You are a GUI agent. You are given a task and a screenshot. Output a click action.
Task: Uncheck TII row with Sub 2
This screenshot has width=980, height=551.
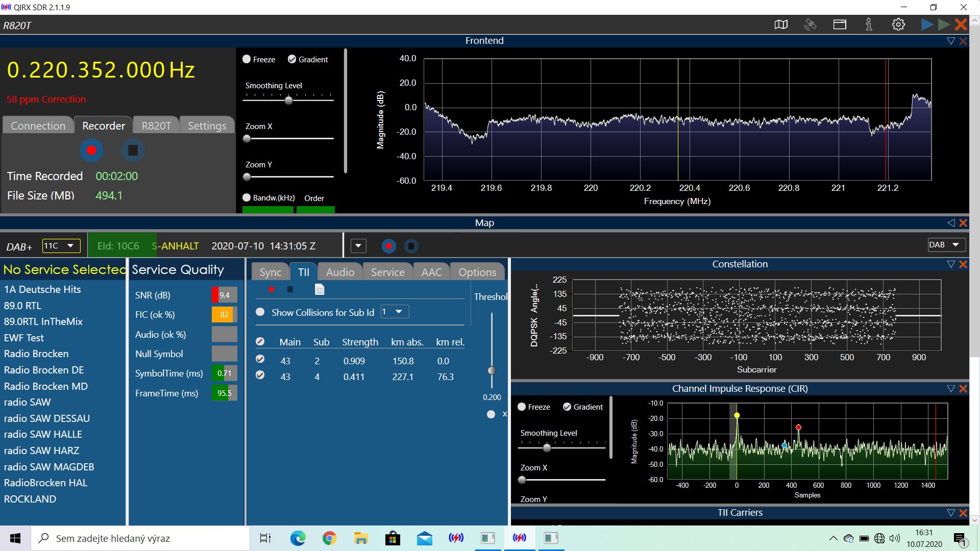260,359
